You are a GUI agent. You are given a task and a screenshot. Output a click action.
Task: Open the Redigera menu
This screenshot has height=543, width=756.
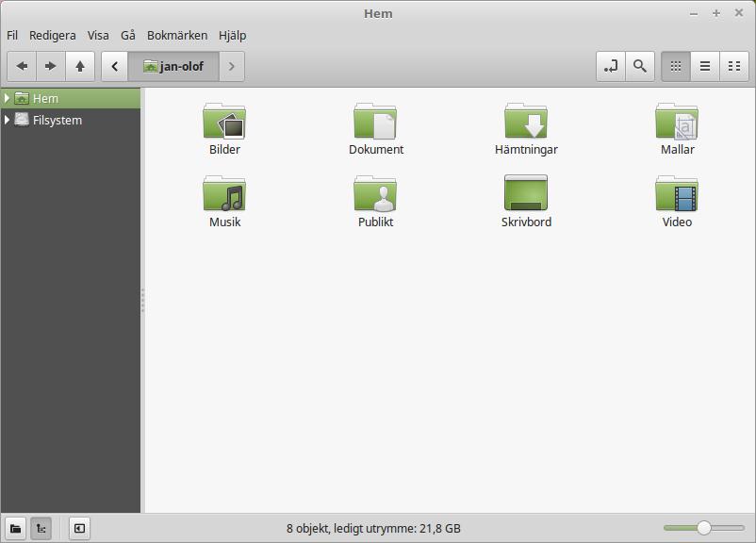pos(53,36)
